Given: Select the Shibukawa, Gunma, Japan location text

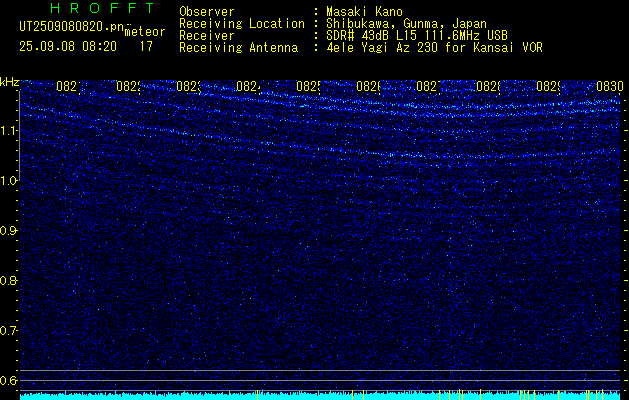Looking at the screenshot, I should (x=406, y=24).
